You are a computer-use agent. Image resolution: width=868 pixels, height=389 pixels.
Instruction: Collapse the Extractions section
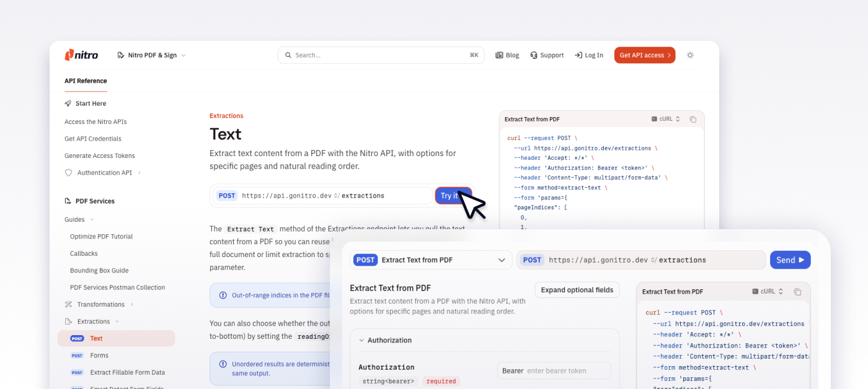[x=92, y=321]
